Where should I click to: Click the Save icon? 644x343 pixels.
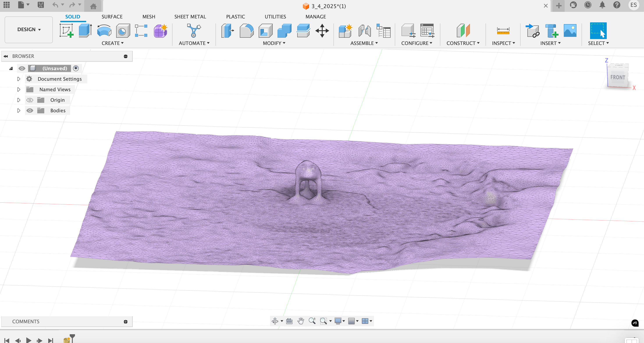pos(41,5)
